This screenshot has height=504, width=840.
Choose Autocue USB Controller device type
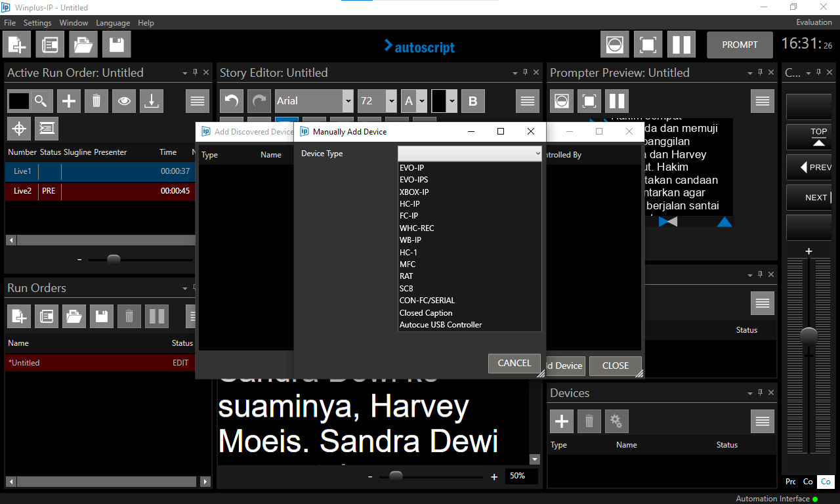[470, 325]
